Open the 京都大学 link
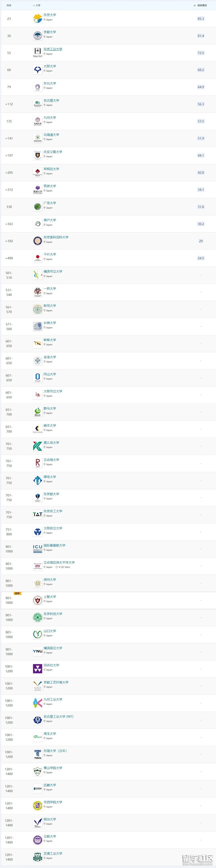The height and width of the screenshot is (868, 216). (50, 32)
